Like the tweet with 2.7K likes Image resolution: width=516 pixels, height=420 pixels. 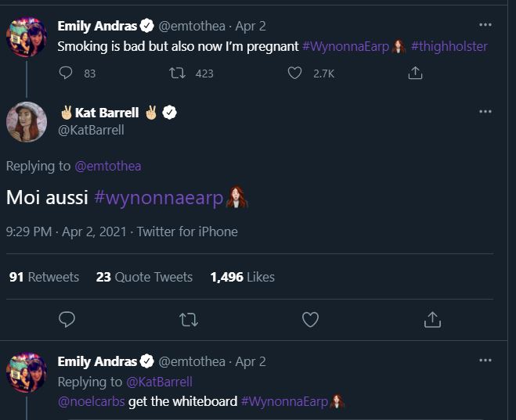click(x=295, y=74)
